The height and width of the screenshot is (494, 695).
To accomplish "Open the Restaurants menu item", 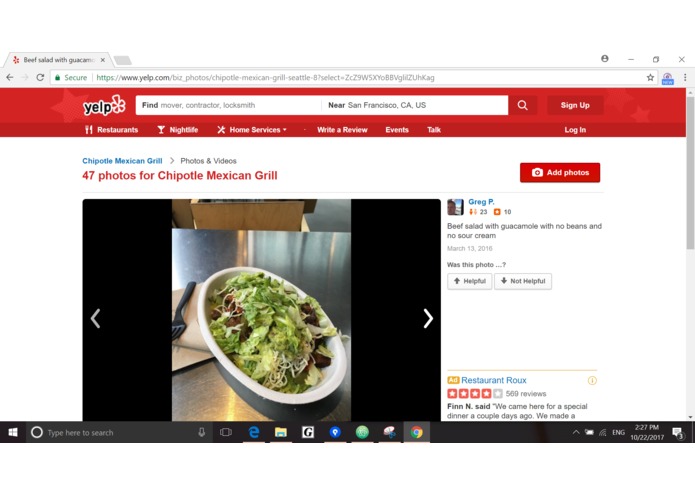I will point(111,130).
